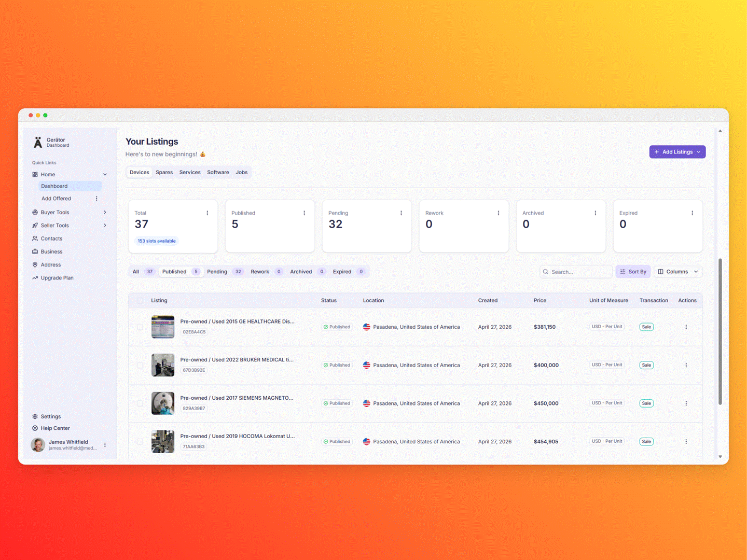Click the Address pin icon
Screen dimensions: 747x560
35,265
